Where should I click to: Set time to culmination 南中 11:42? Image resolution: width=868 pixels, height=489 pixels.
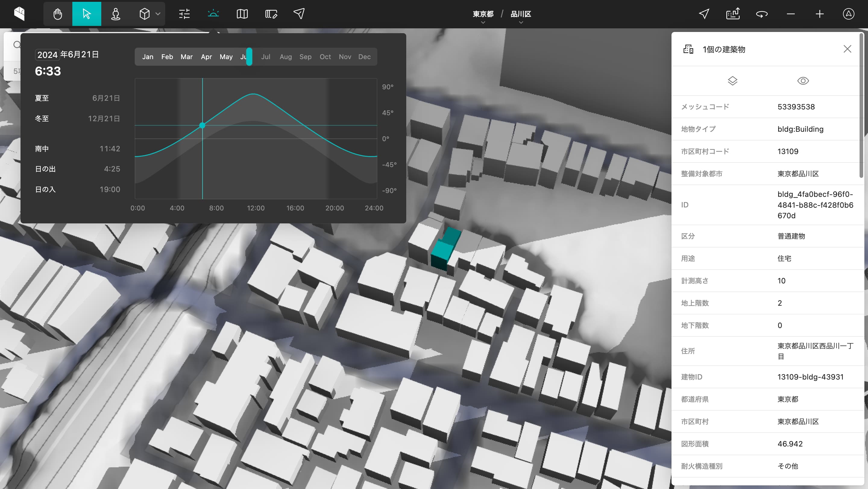click(x=77, y=149)
